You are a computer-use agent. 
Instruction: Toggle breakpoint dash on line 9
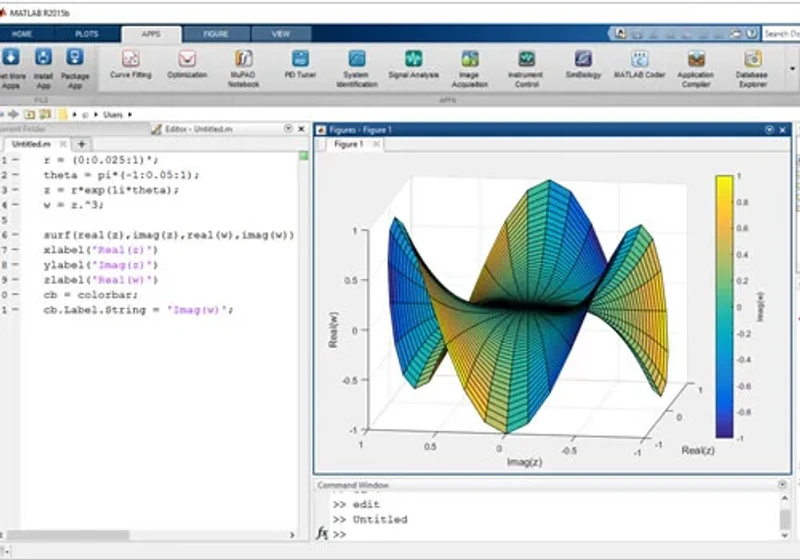click(15, 280)
